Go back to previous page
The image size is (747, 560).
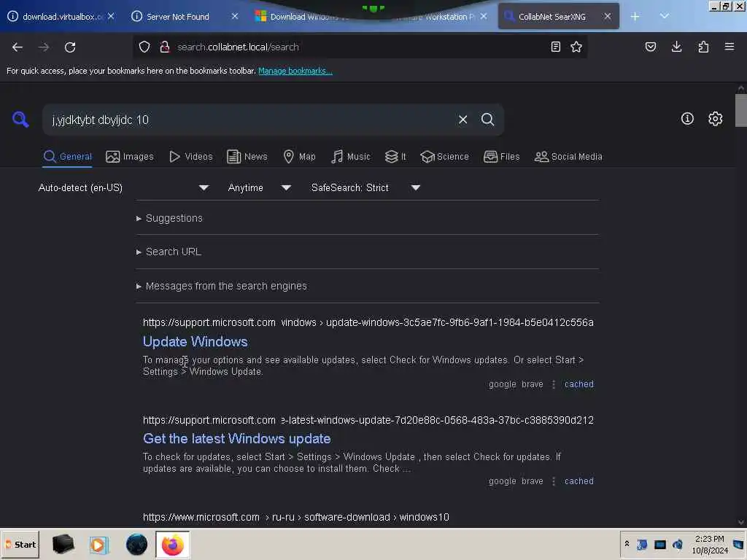coord(18,47)
